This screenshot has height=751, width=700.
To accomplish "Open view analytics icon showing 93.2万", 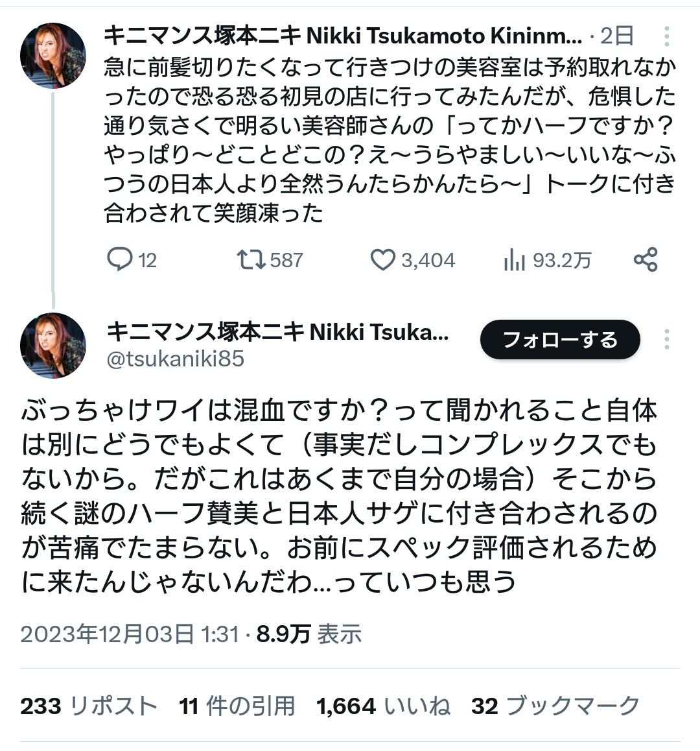I will tap(515, 260).
